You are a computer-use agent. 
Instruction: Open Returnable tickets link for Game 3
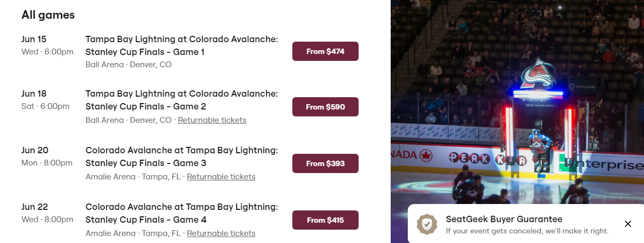point(221,177)
